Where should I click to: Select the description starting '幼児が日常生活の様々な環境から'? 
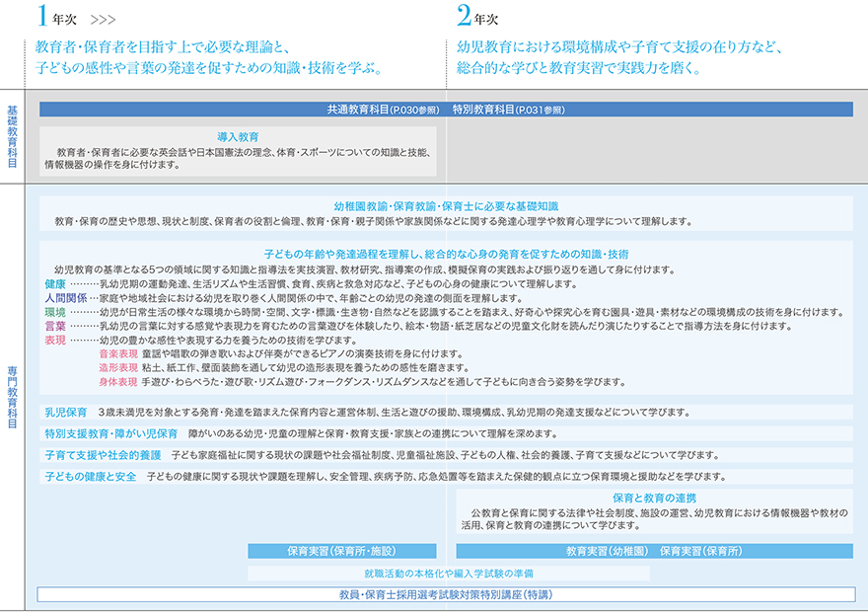click(x=471, y=313)
